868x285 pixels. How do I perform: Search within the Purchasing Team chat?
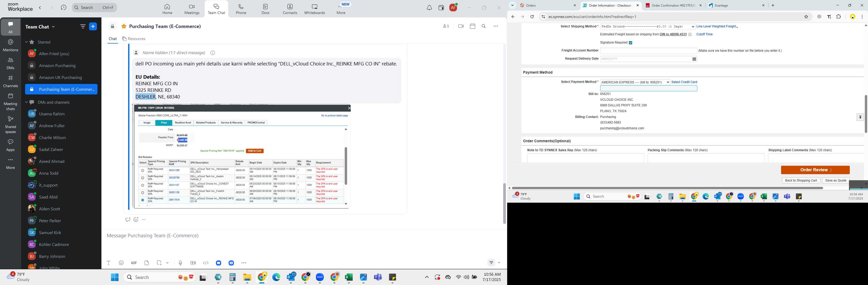(x=484, y=26)
